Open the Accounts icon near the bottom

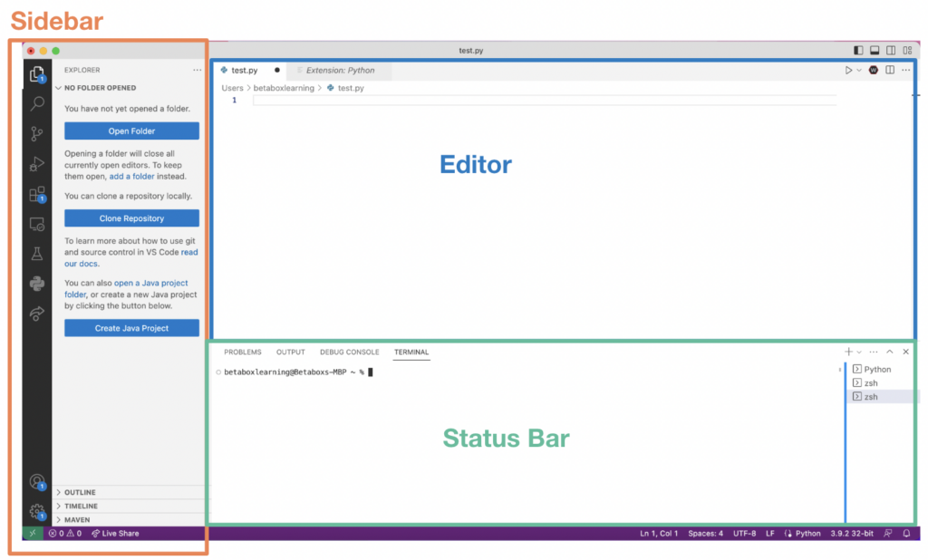pos(36,481)
